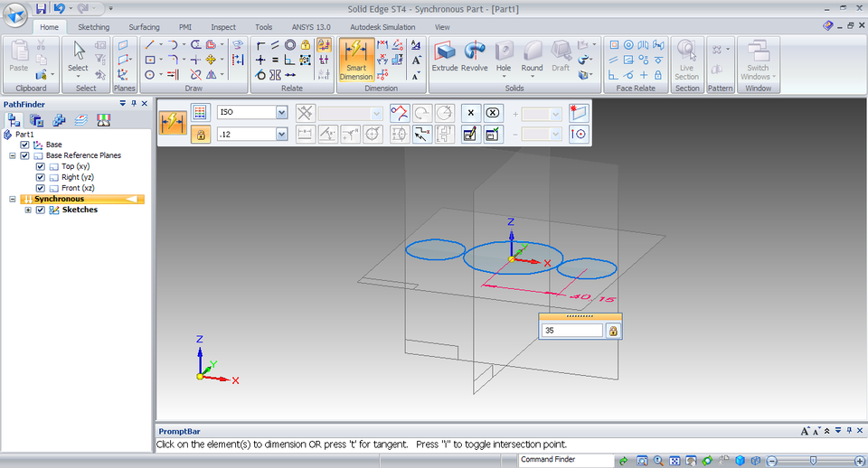Select the Move tool in the Draw group

(211, 60)
